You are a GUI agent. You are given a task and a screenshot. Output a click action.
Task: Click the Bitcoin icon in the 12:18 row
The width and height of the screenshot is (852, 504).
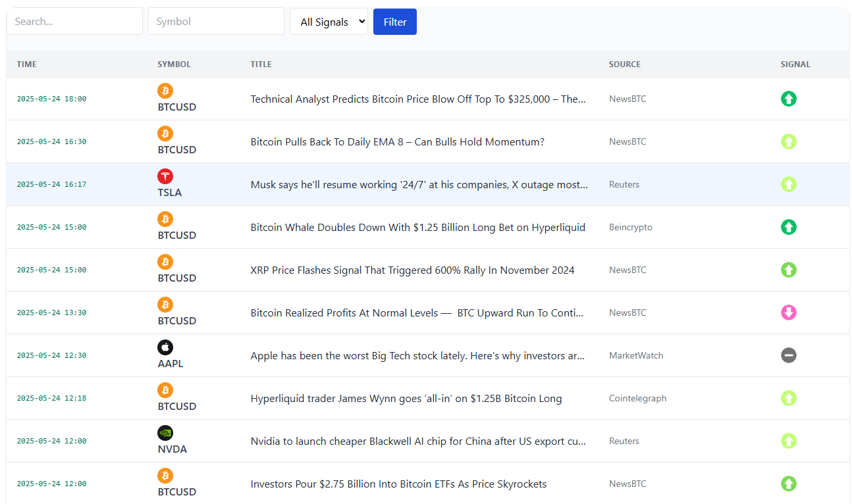click(165, 390)
